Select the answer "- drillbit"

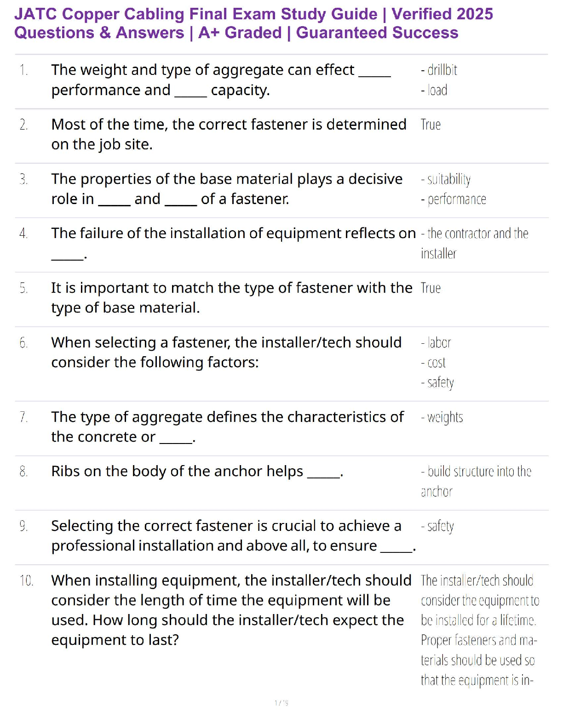(x=439, y=70)
